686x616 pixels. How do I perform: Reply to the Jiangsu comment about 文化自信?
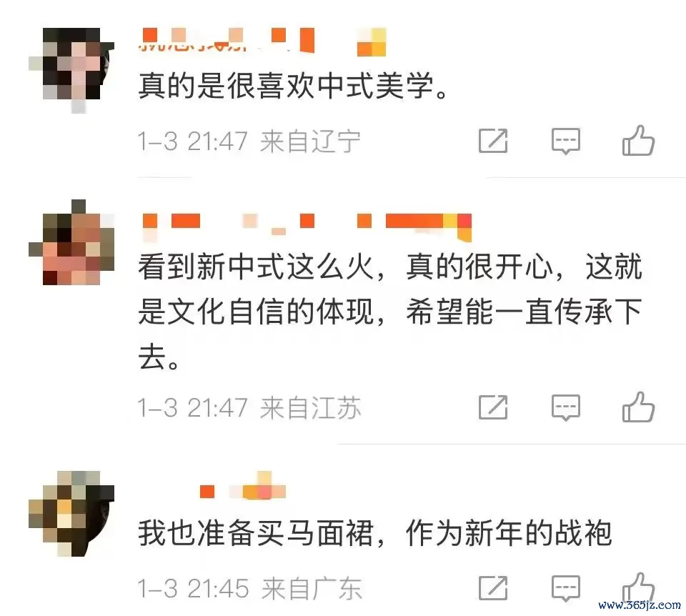[x=566, y=408]
